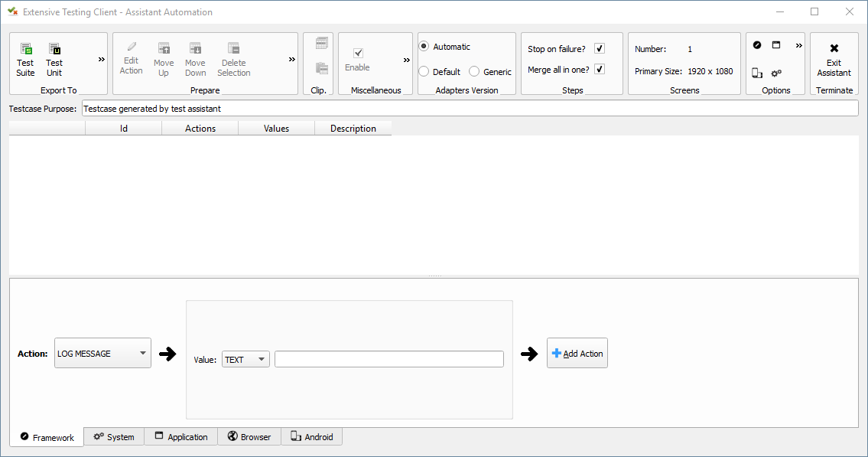Click the 1920 x 1080 primary size text
Screen dimensions: 868x457
[710, 71]
